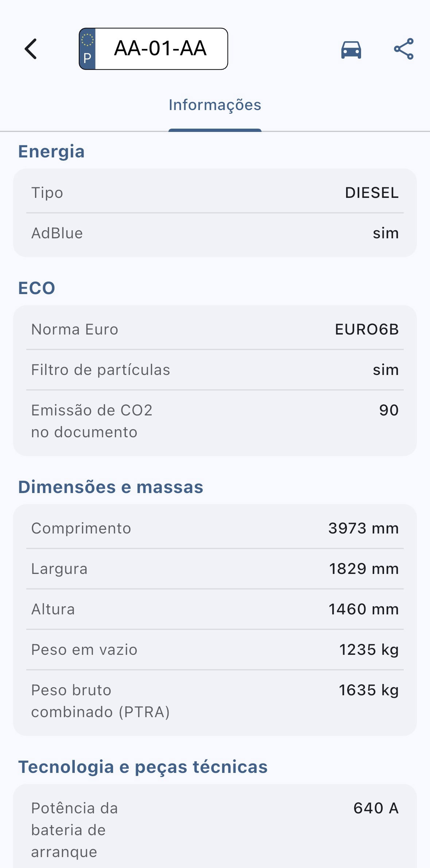Tap the ECO section heading
The image size is (430, 868).
(37, 288)
